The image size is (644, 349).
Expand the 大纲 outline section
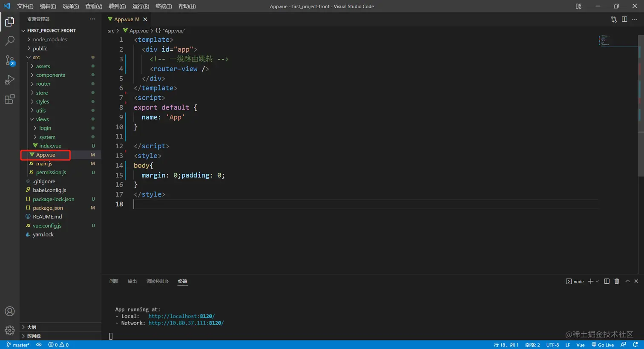point(60,327)
